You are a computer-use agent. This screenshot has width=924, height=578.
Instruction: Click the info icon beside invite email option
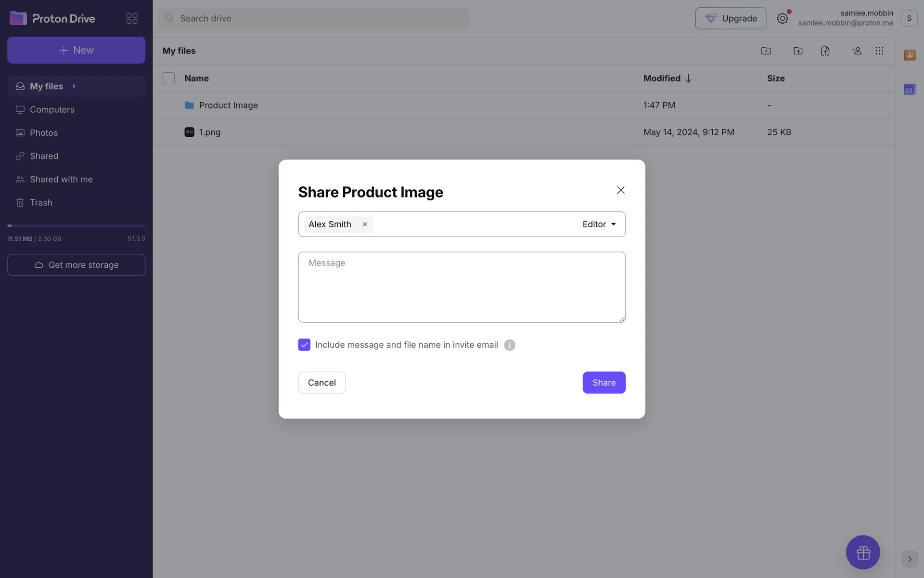pos(509,345)
